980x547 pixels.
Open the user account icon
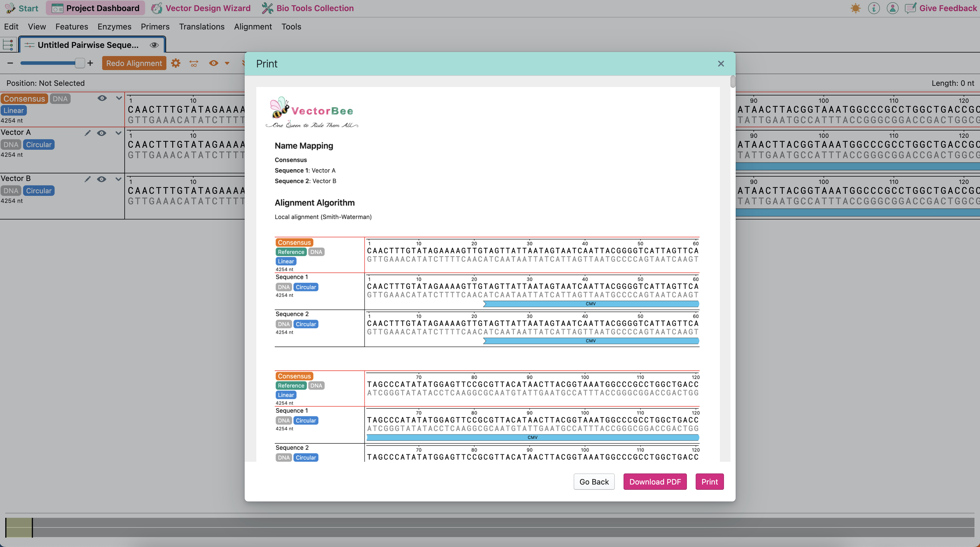coord(892,8)
